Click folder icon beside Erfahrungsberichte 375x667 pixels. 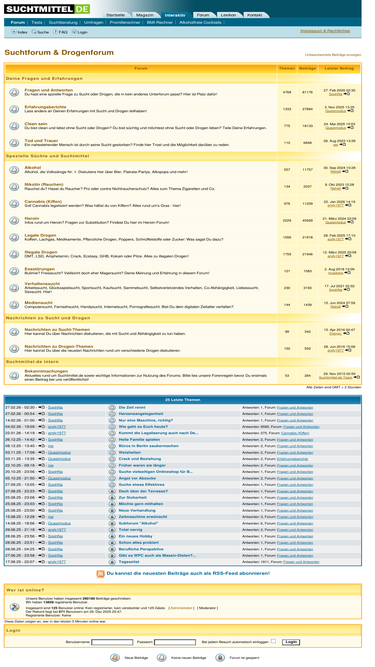click(14, 109)
